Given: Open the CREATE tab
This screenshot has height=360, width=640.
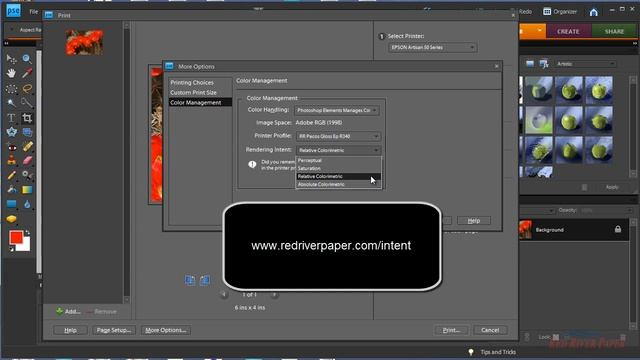Looking at the screenshot, I should 568,31.
